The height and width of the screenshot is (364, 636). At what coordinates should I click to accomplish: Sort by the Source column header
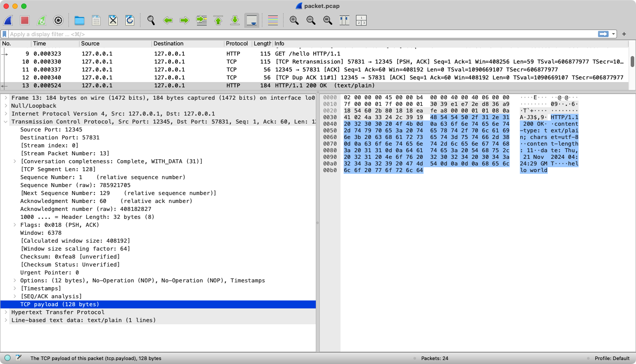point(90,44)
